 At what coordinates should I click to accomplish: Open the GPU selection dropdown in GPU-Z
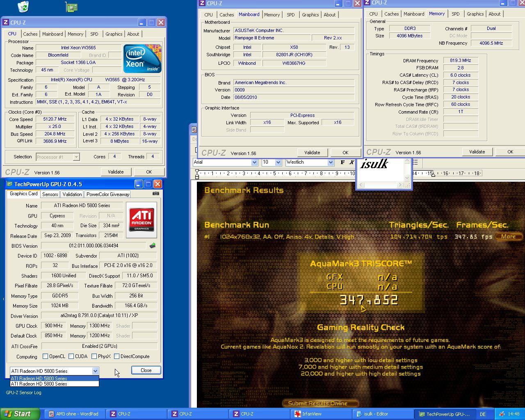click(x=95, y=371)
